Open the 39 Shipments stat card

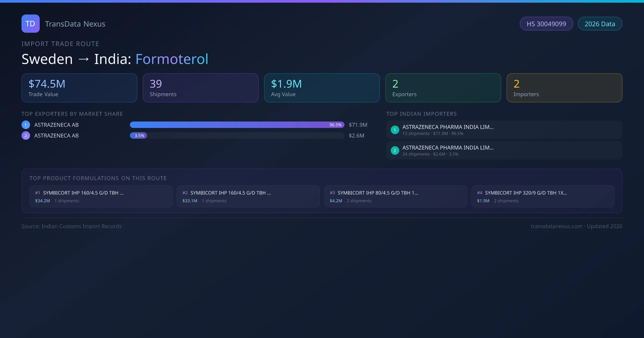point(200,88)
